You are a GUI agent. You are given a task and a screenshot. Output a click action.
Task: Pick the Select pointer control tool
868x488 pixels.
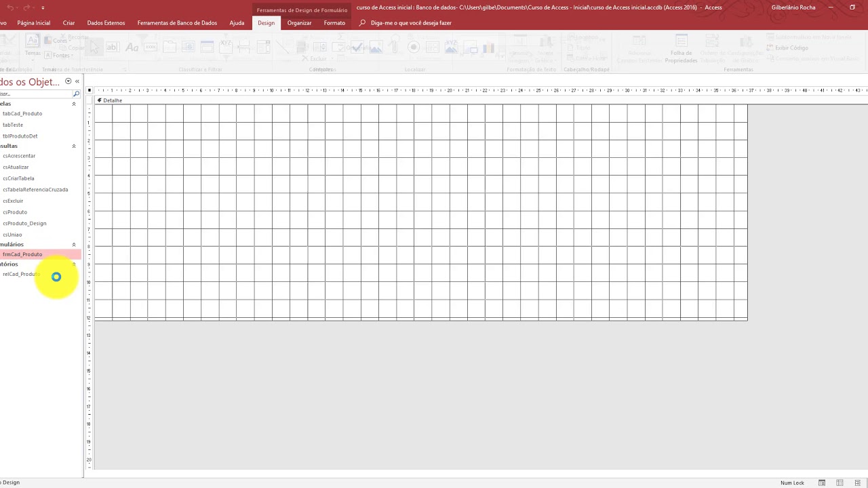94,47
